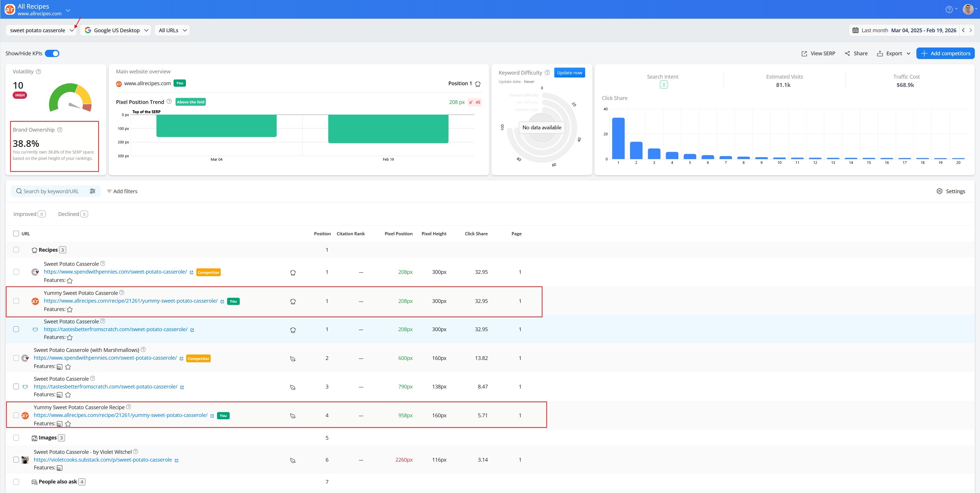The image size is (980, 493).
Task: Select checkbox for 'Yummy Sweet Potato Casserole Recipe' row
Action: pyautogui.click(x=16, y=415)
